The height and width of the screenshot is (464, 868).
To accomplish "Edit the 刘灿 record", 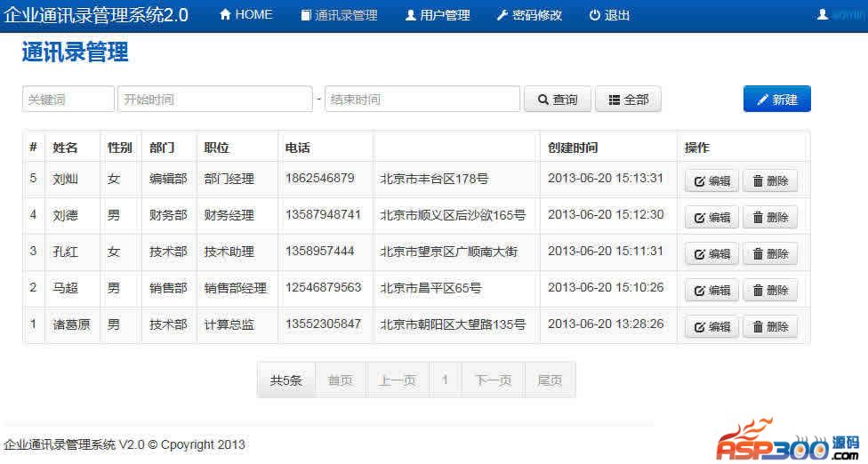I will (x=711, y=180).
